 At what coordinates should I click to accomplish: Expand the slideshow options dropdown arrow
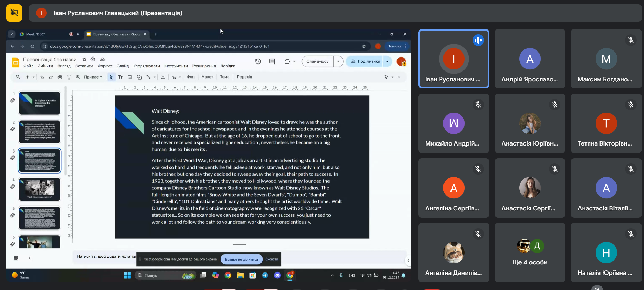[338, 61]
